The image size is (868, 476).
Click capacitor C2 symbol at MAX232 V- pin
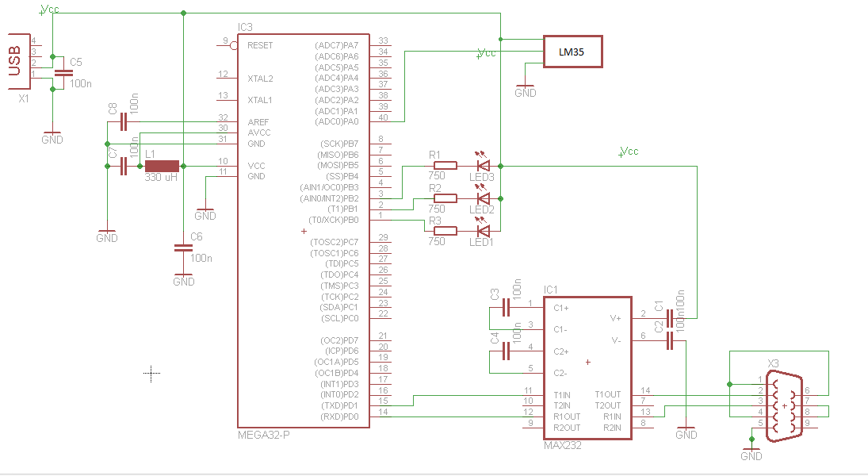tap(669, 340)
